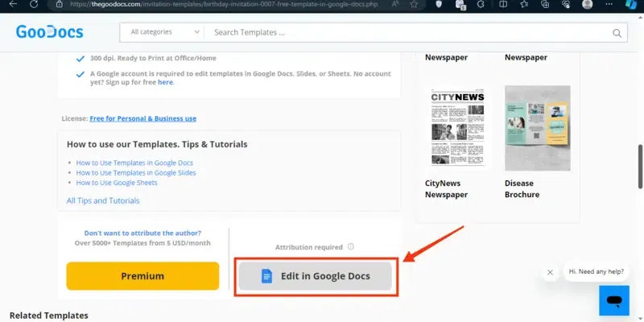Click the search magnifier icon
Viewport: 644px width, 322px height.
[617, 33]
